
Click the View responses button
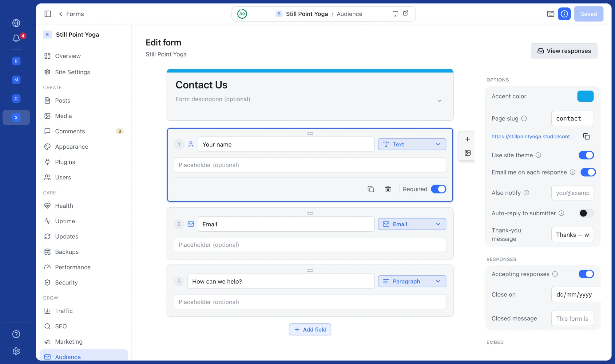point(564,51)
